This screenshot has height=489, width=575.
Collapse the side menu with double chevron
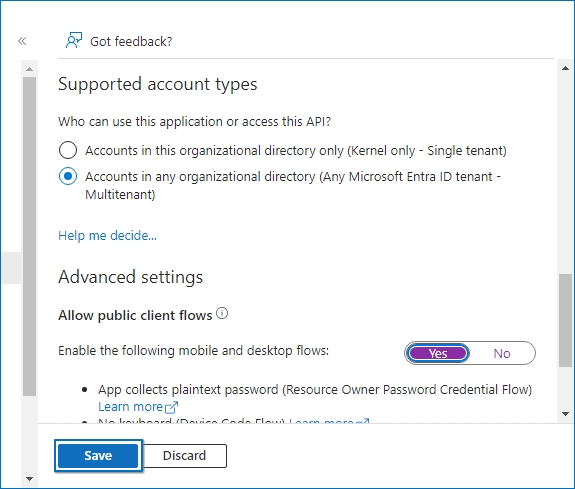pos(22,41)
